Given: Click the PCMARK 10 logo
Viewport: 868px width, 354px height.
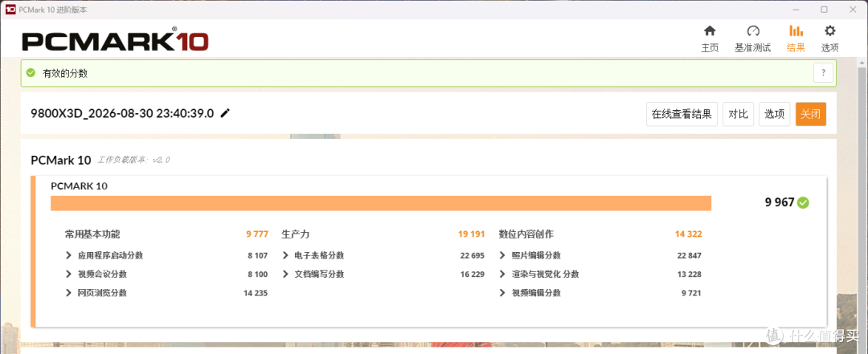Looking at the screenshot, I should (x=115, y=40).
